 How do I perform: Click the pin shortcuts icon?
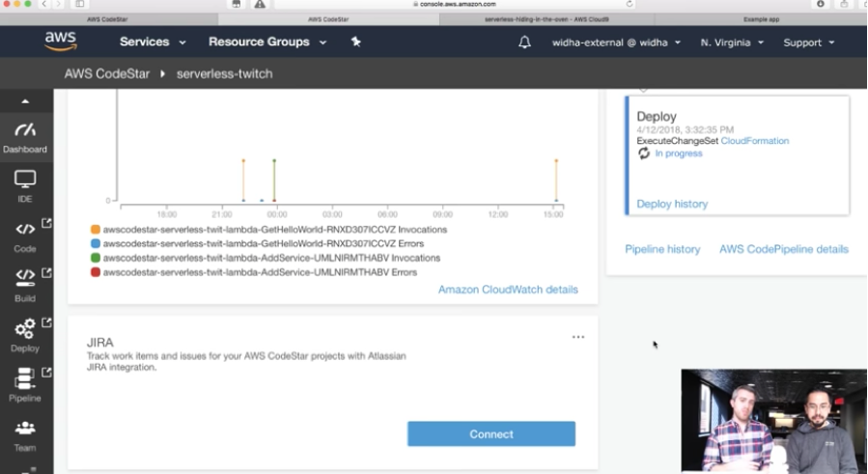pos(356,42)
